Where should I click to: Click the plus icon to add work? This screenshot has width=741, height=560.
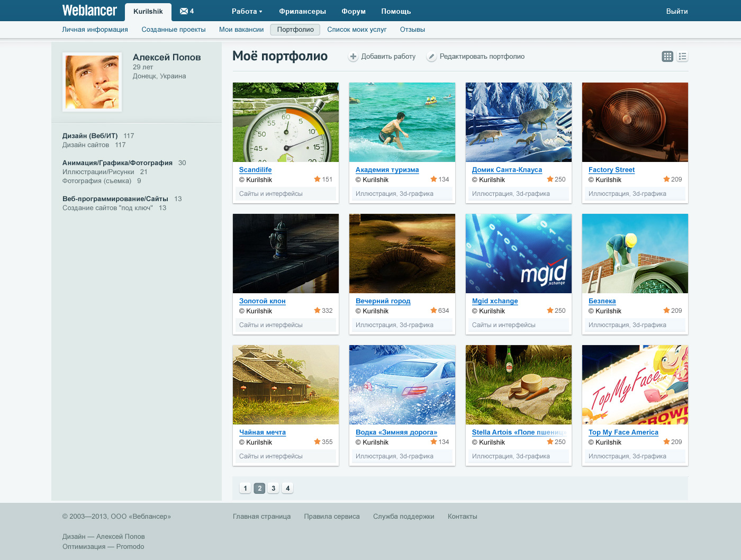pos(353,57)
